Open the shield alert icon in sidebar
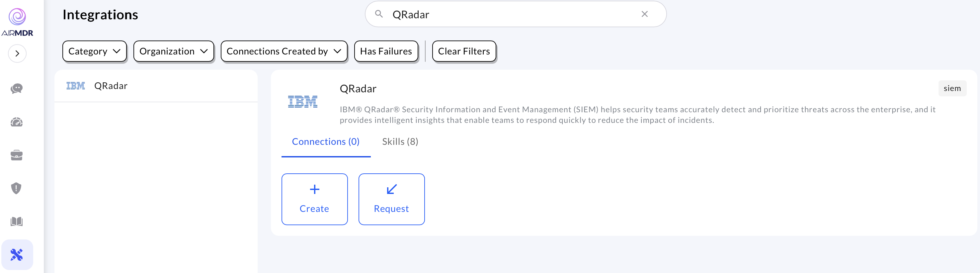The image size is (980, 273). (16, 188)
